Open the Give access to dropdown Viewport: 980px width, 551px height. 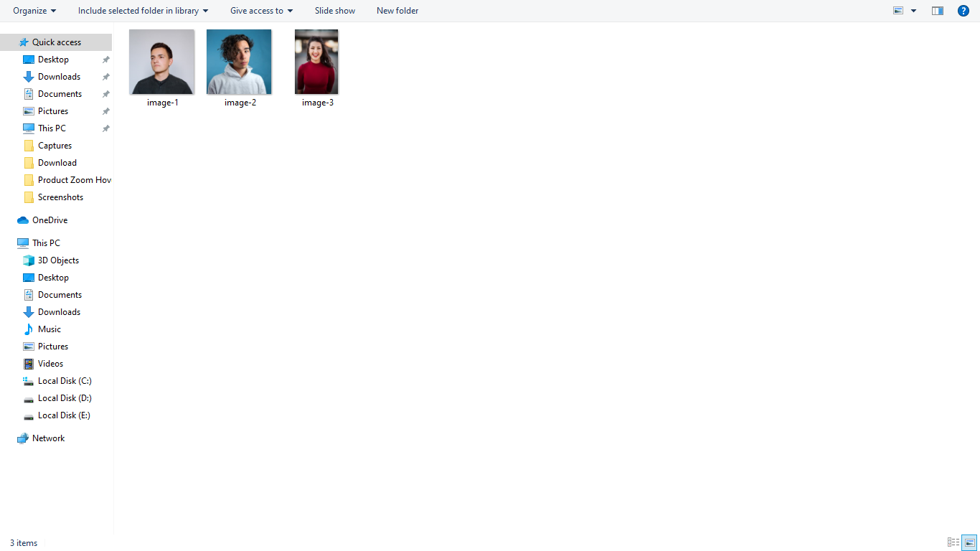pos(260,11)
